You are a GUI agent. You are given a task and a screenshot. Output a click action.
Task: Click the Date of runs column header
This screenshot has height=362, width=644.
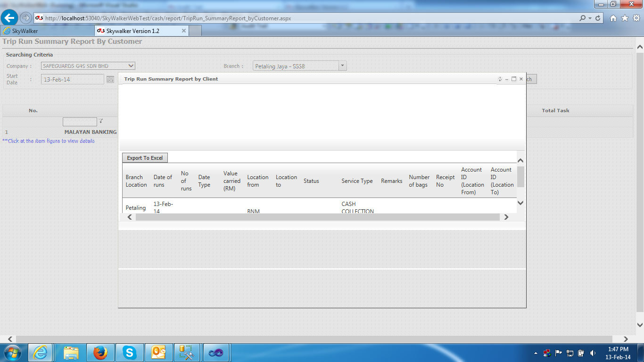point(163,181)
